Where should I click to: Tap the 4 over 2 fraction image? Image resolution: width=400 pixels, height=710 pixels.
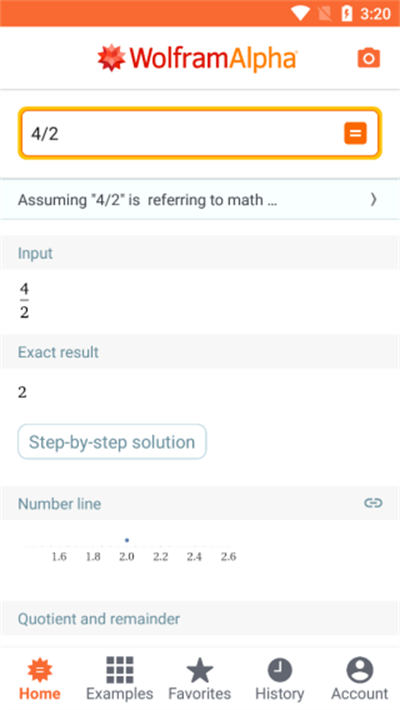click(24, 301)
